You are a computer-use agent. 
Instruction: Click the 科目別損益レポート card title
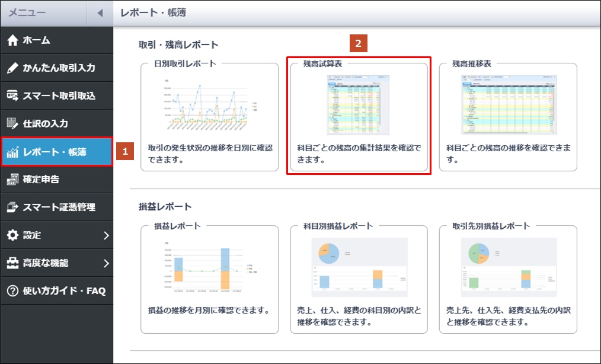point(338,226)
